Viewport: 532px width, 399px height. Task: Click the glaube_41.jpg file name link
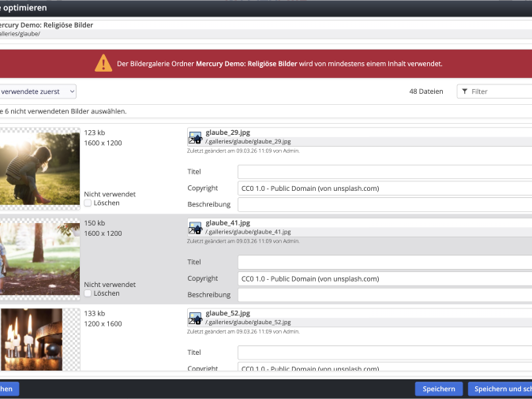[227, 223]
